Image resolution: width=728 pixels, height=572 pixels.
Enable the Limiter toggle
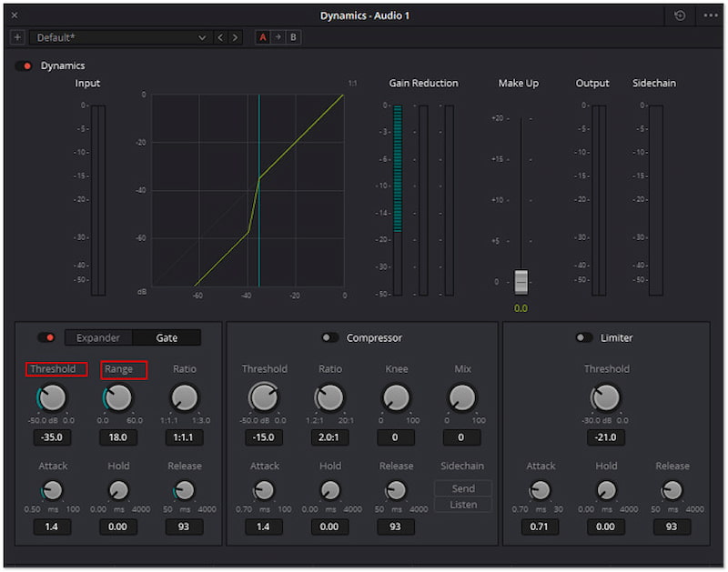click(583, 337)
